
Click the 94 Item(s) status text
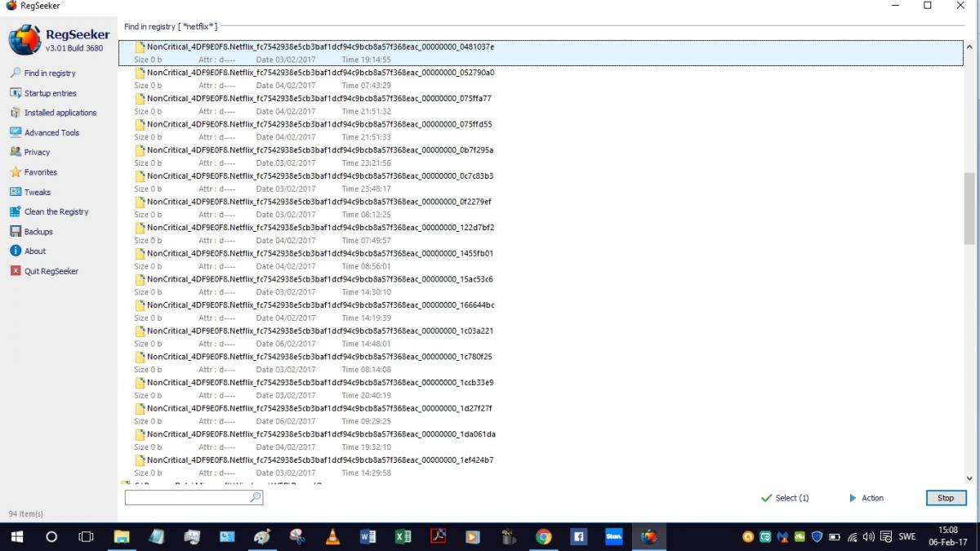(x=25, y=514)
